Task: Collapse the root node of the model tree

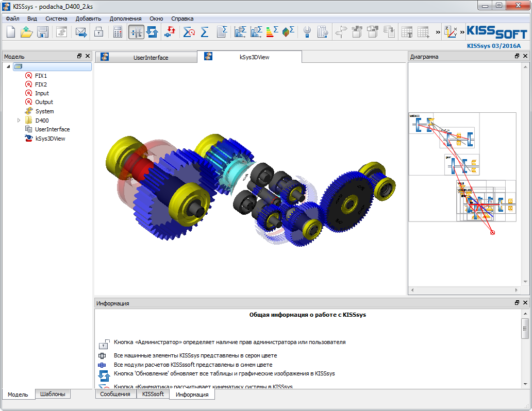Action: (8, 66)
